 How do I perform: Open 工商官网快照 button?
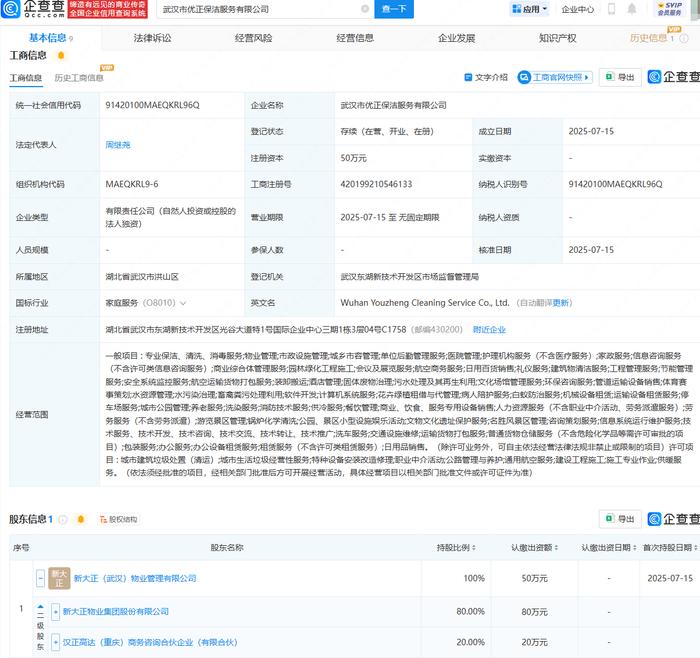(x=555, y=78)
